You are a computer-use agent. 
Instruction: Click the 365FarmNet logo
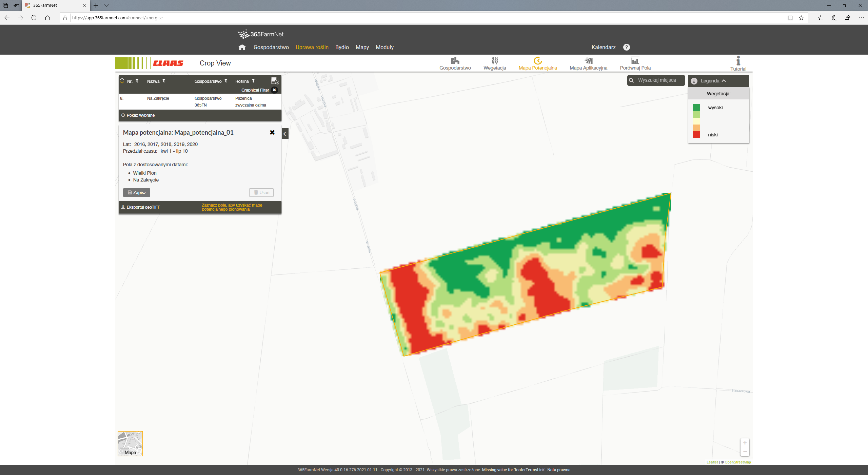(260, 34)
